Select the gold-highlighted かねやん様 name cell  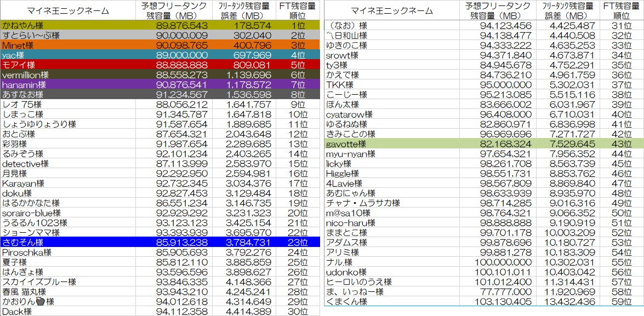[x=67, y=25]
